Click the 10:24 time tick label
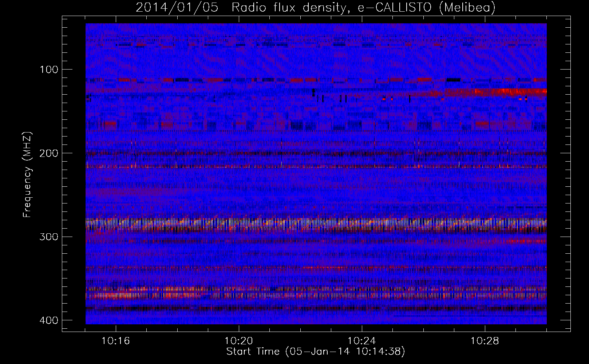 click(362, 341)
